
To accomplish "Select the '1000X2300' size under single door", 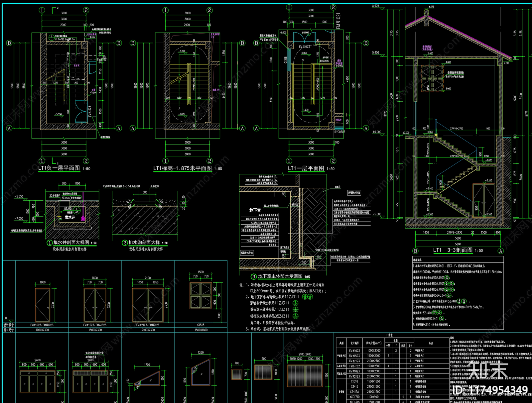I will [42, 330].
